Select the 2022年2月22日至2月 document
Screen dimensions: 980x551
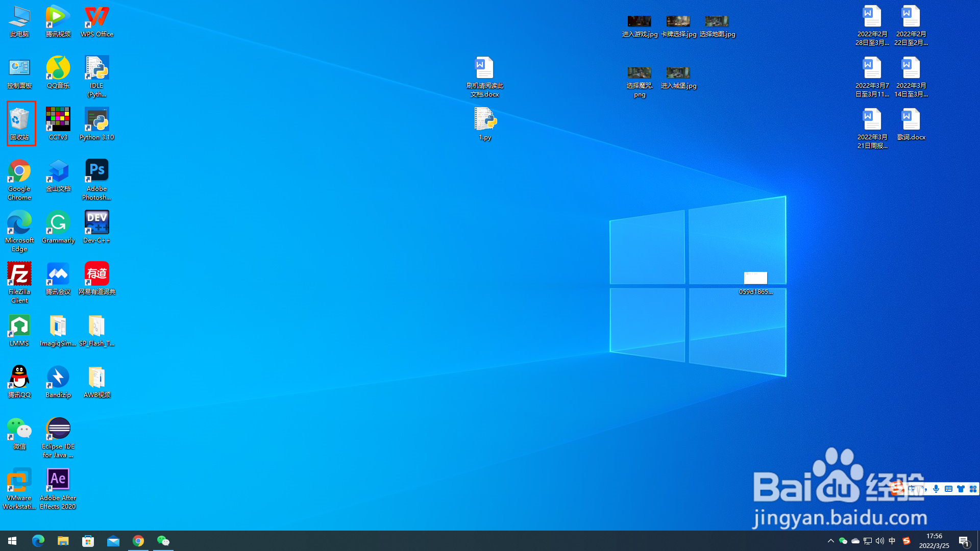click(x=911, y=26)
